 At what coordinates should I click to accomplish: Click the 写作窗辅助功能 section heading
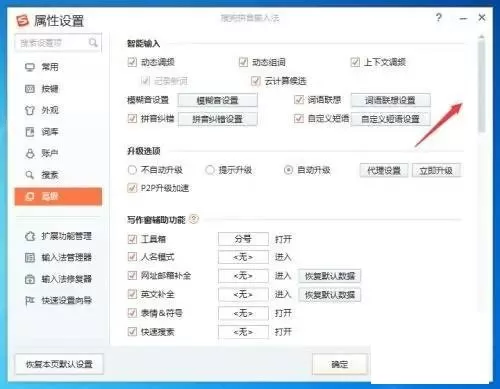point(156,220)
